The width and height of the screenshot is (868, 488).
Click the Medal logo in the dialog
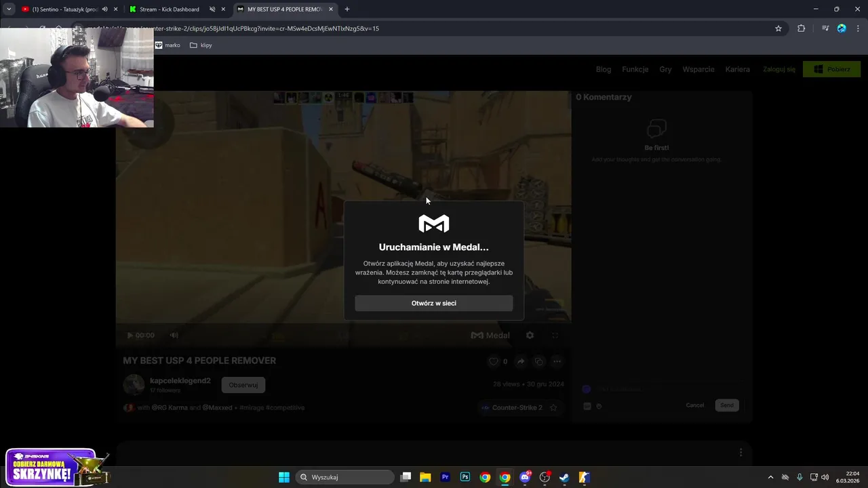433,224
